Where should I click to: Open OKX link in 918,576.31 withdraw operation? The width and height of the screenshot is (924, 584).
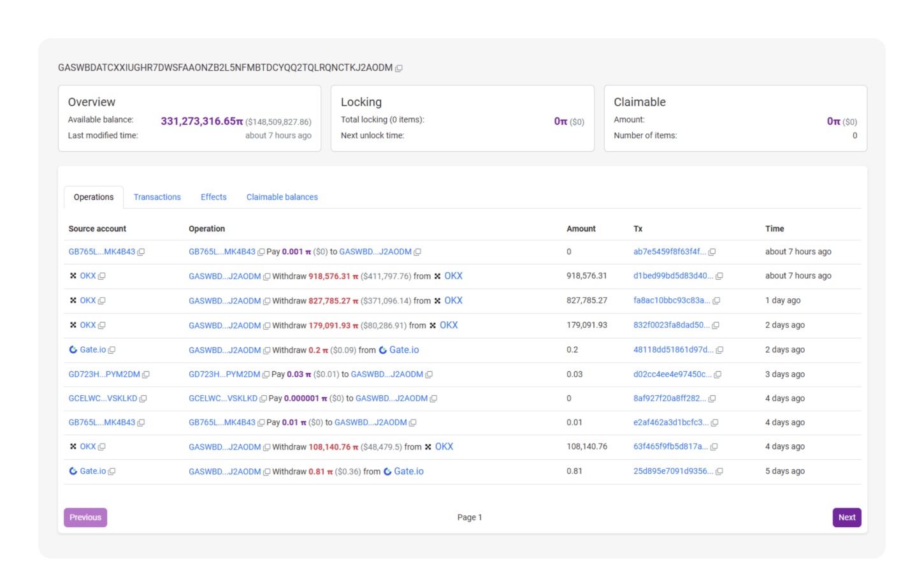tap(453, 276)
